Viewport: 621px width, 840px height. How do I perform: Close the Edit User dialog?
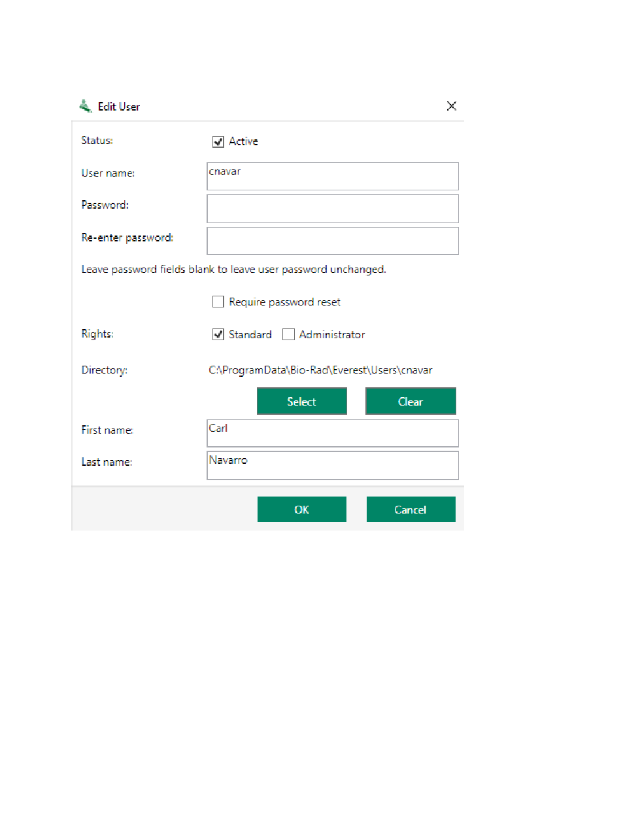click(x=452, y=106)
